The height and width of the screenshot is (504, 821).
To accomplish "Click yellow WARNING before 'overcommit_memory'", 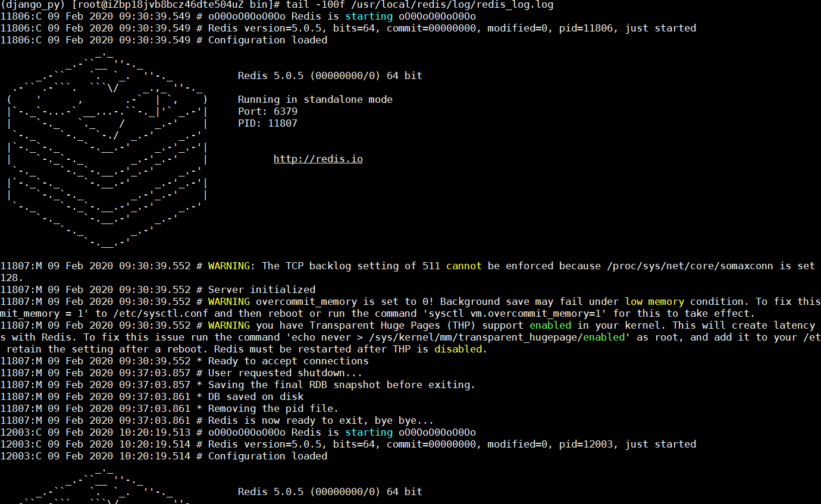I will point(229,301).
